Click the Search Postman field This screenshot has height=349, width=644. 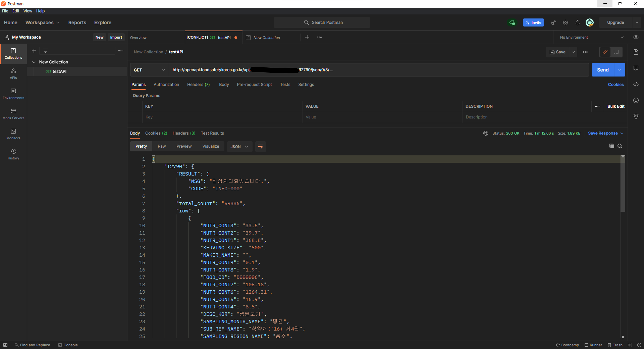tap(322, 22)
